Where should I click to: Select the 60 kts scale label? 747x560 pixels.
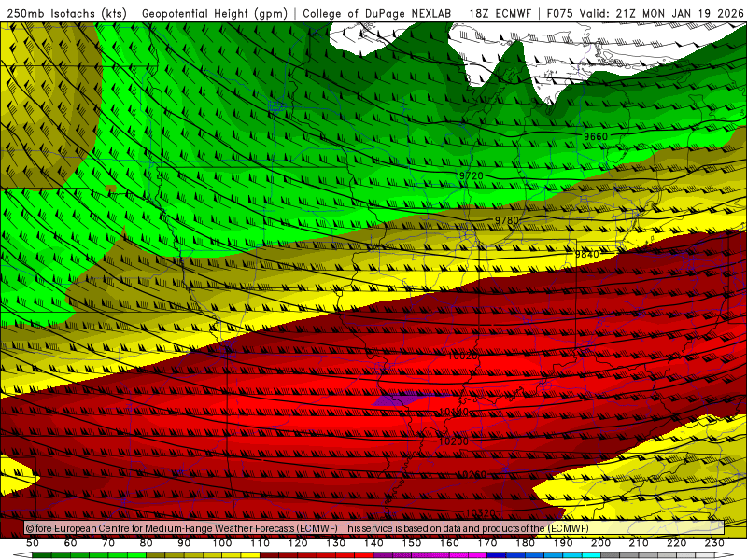point(71,543)
